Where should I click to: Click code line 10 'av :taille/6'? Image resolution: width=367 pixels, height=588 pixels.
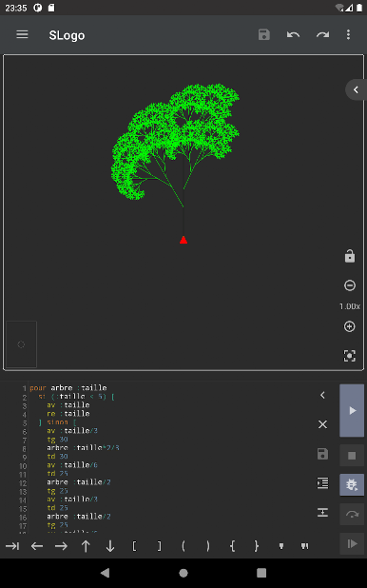72,465
